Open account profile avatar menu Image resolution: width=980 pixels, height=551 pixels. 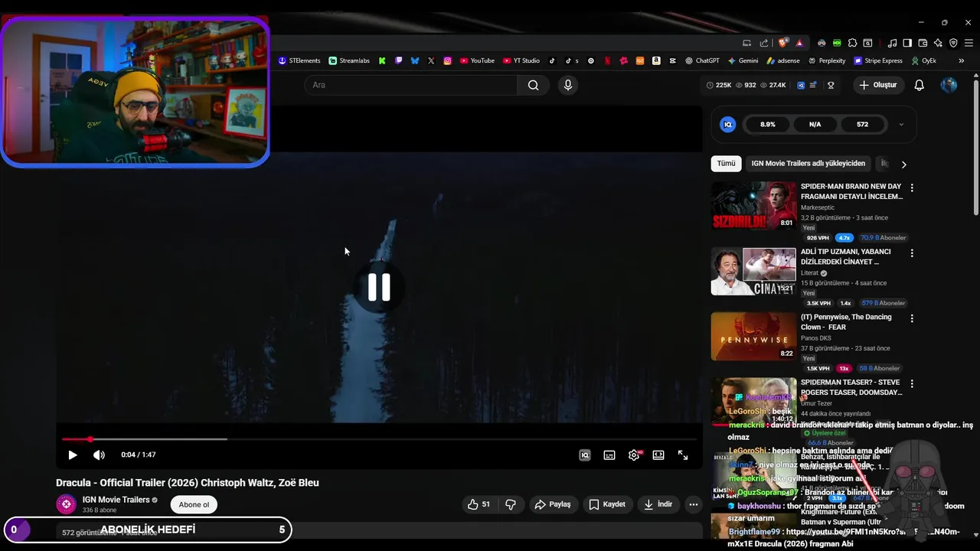click(x=949, y=85)
